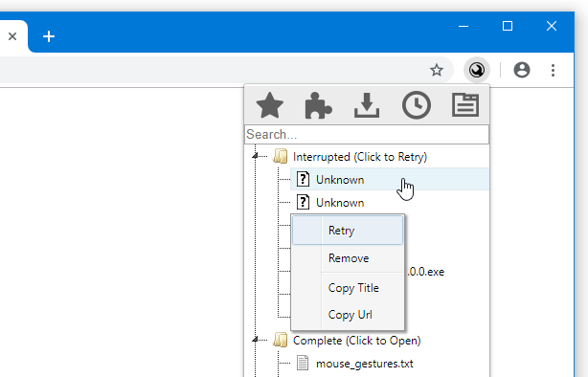
Task: Collapse the Complete (Click to Open) group
Action: pos(255,340)
